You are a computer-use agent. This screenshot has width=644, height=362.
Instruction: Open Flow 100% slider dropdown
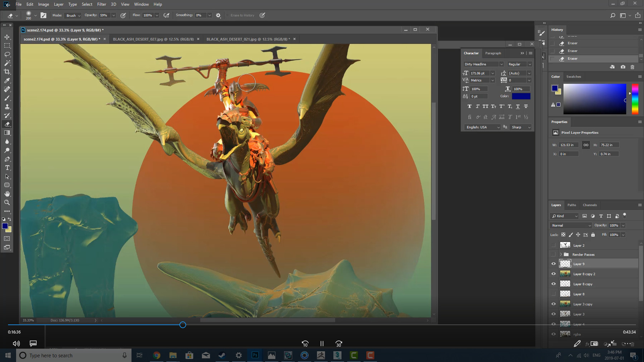[157, 15]
